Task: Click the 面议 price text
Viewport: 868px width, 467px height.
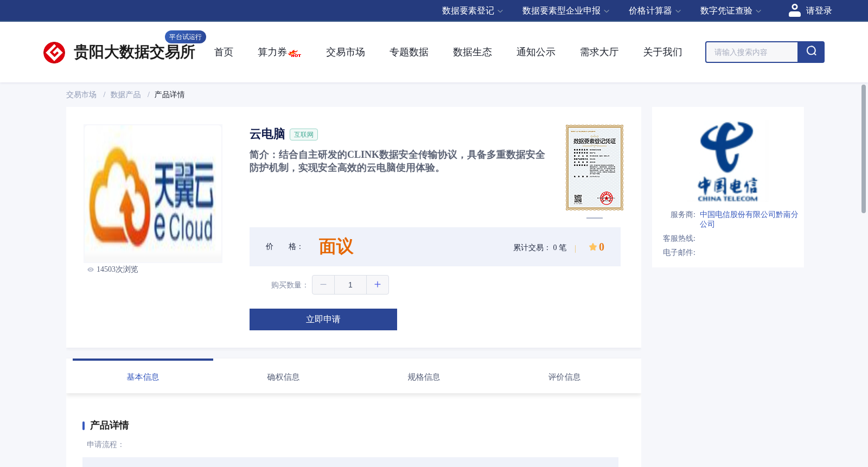Action: (x=336, y=247)
